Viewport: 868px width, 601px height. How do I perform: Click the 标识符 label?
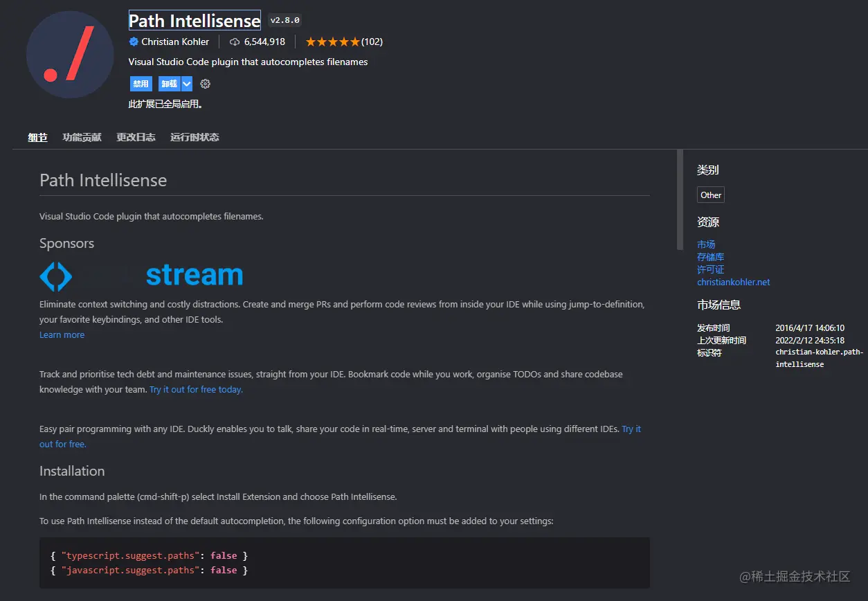pos(709,353)
